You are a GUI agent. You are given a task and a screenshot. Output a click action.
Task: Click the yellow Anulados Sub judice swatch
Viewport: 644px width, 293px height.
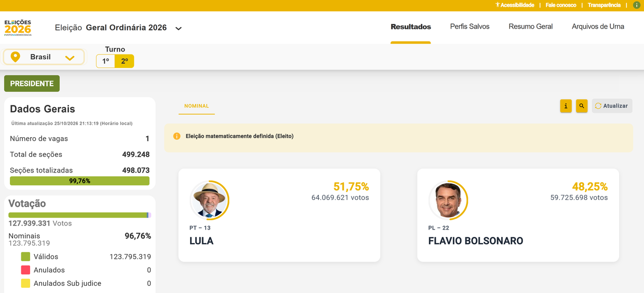click(25, 284)
